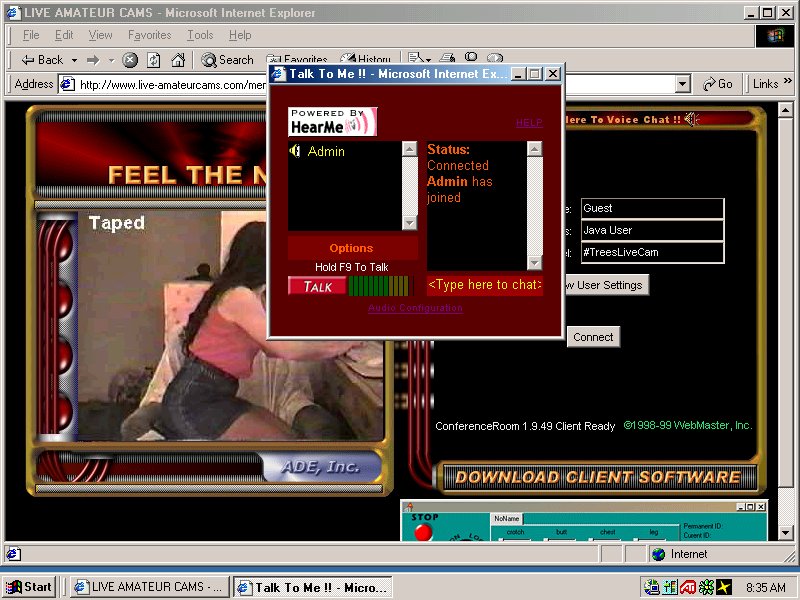Open the Help menu

point(240,35)
